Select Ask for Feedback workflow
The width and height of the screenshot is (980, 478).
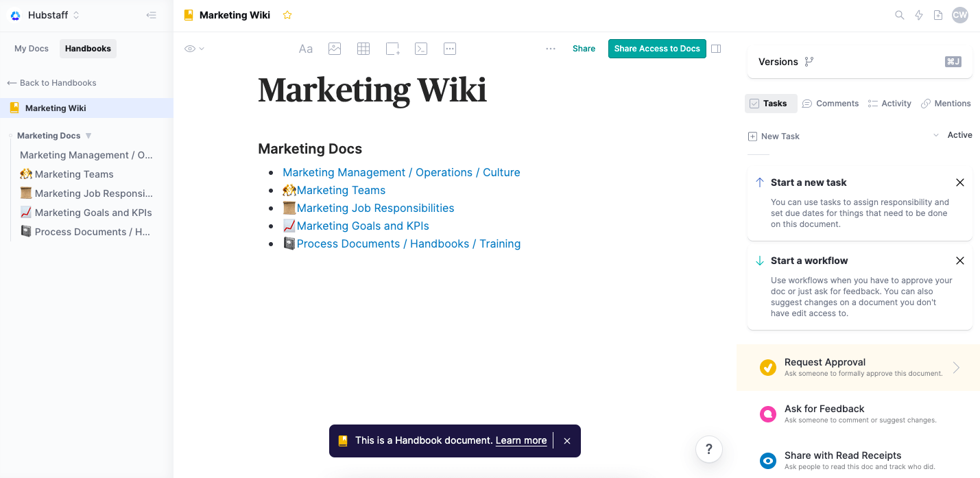(x=858, y=414)
